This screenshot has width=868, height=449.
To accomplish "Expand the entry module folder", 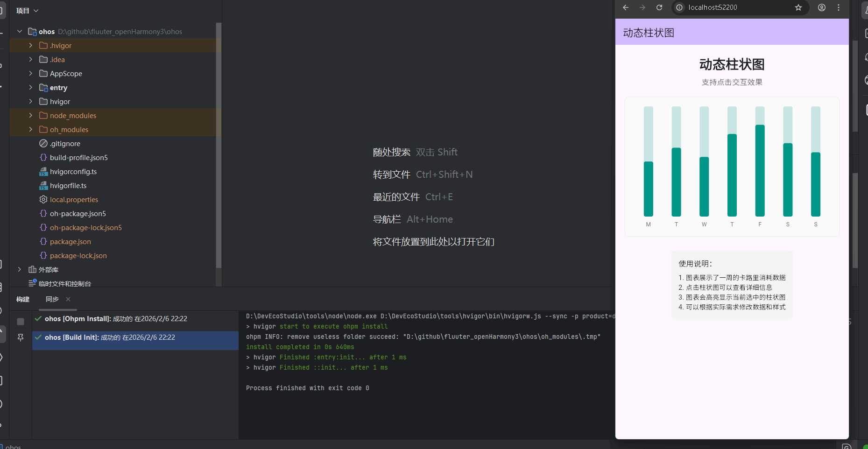I will pyautogui.click(x=31, y=87).
